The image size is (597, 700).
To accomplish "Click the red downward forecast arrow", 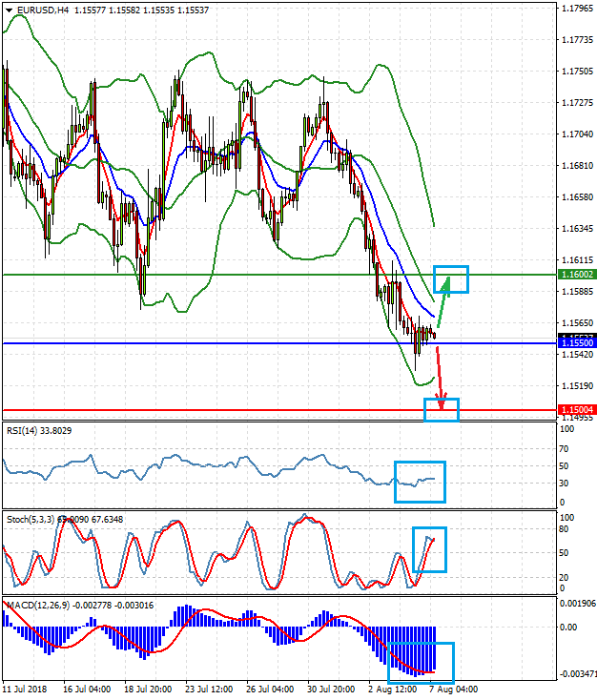I will click(440, 378).
